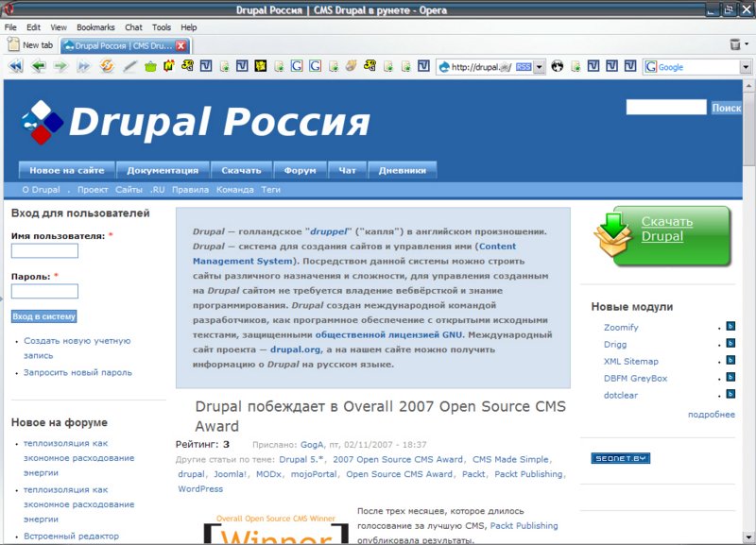Select the Drupal Россия browser tab
The width and height of the screenshot is (756, 545).
pos(126,45)
